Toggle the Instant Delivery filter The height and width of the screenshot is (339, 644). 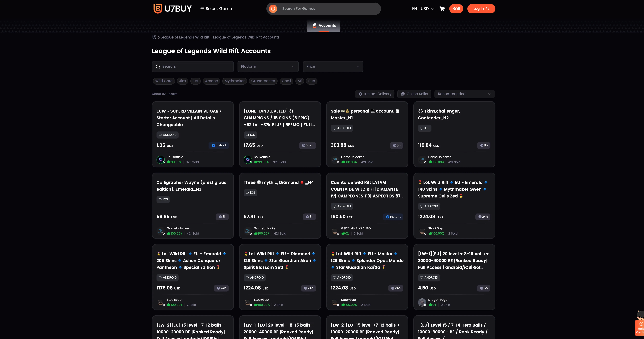375,94
